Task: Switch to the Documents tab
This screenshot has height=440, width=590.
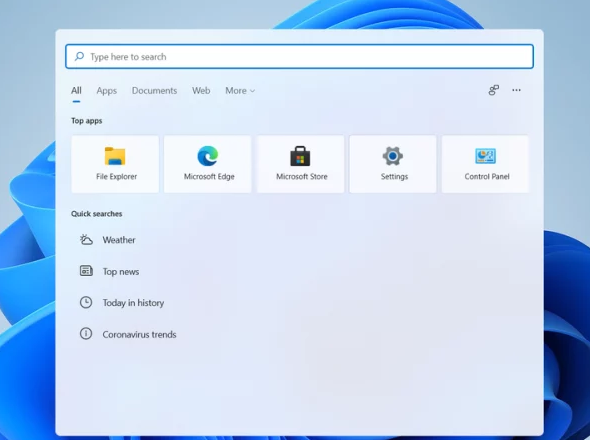Action: point(154,90)
